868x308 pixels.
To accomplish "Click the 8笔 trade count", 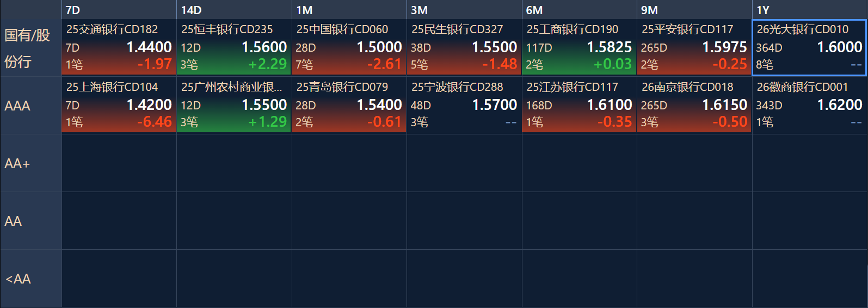I will [x=765, y=65].
